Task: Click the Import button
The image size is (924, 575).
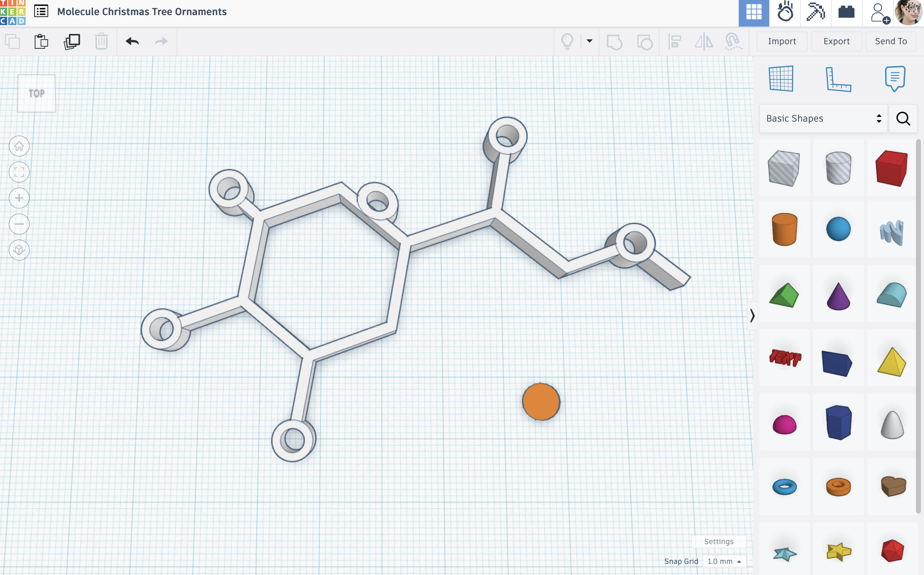Action: 782,41
